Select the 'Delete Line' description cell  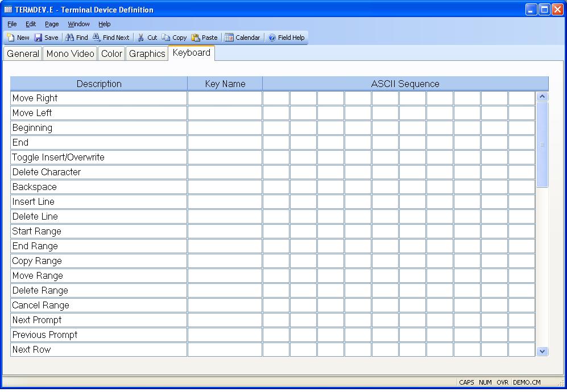99,217
